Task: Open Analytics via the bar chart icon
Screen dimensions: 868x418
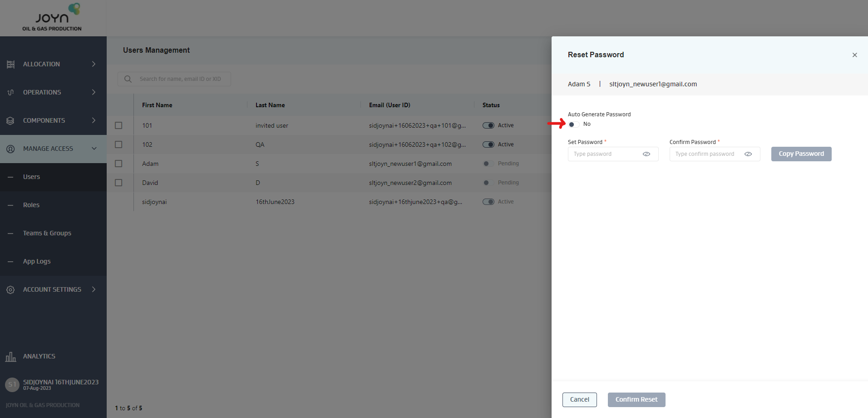Action: 10,357
